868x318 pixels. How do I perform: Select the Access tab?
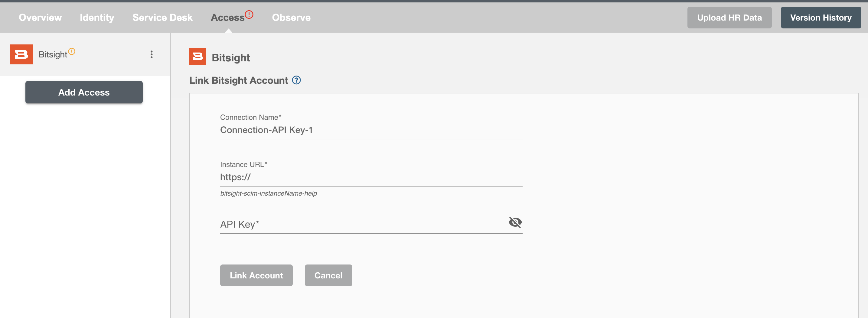tap(227, 18)
